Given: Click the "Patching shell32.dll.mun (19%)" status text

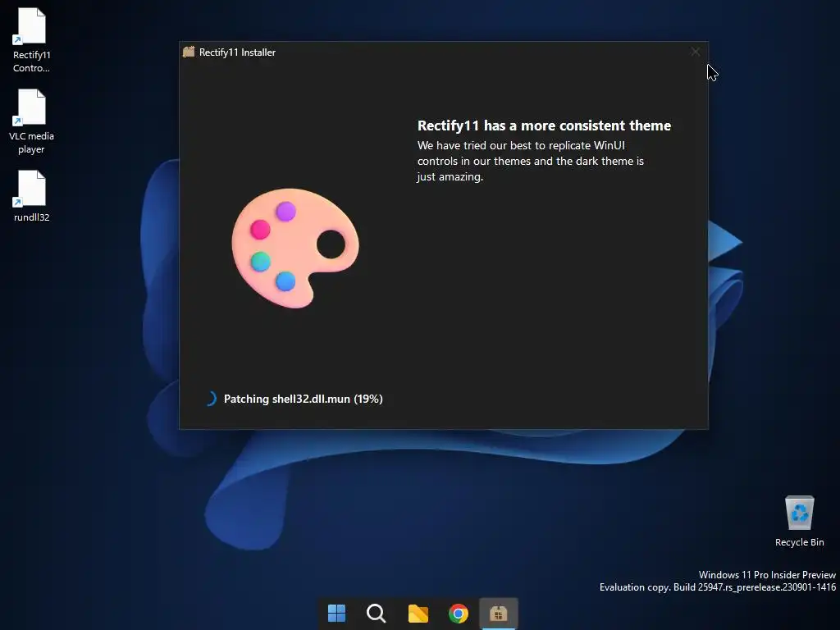Looking at the screenshot, I should point(304,399).
